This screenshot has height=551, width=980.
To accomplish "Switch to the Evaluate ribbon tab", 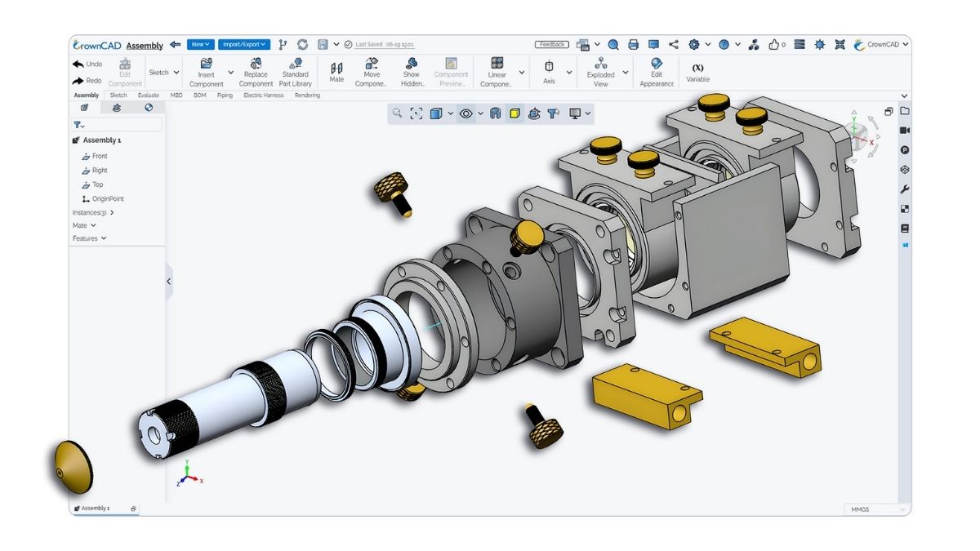I will point(148,96).
